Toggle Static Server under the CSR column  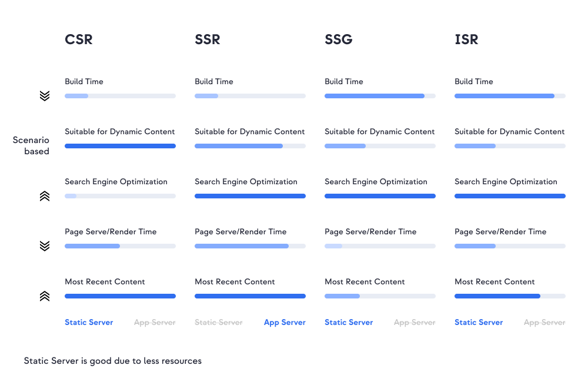click(89, 323)
